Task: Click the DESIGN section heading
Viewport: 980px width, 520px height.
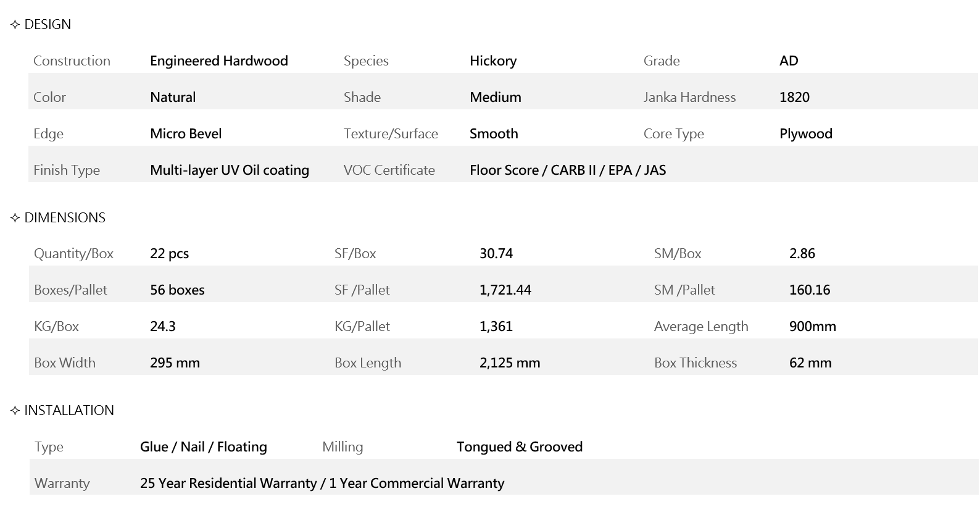Action: pyautogui.click(x=48, y=25)
